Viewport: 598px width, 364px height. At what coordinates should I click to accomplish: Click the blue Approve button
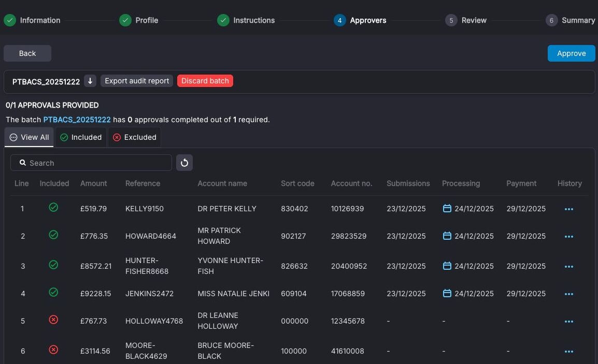(571, 53)
